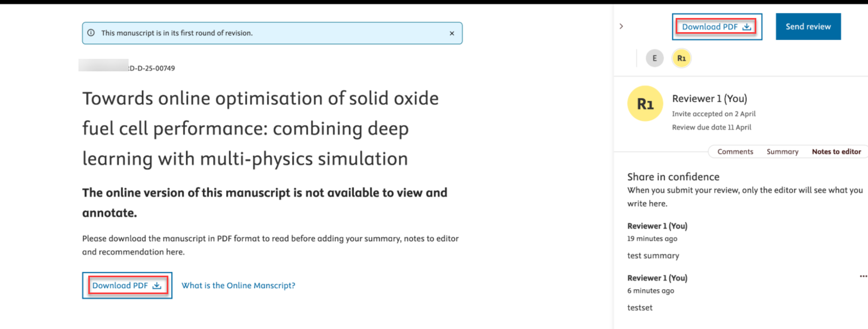
Task: Click the "Share in confidence" heading
Action: 673,177
